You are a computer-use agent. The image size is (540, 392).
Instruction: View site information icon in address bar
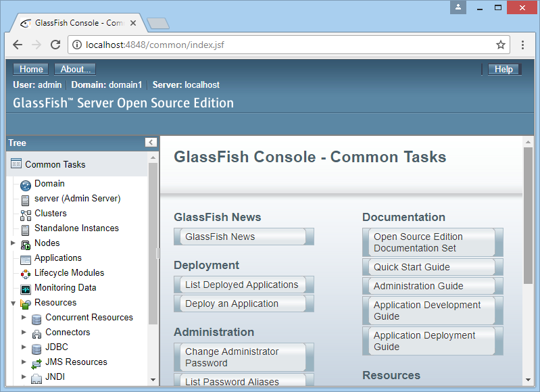(x=77, y=45)
